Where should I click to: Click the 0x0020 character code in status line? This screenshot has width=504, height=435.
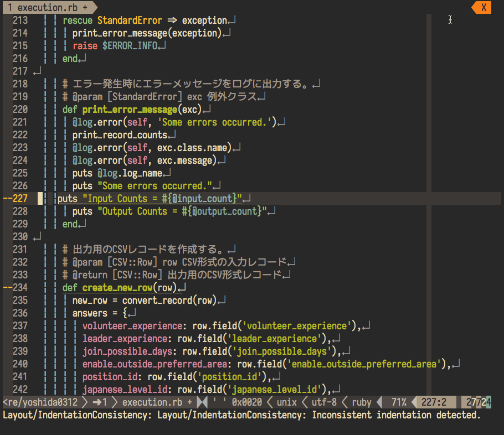click(247, 402)
